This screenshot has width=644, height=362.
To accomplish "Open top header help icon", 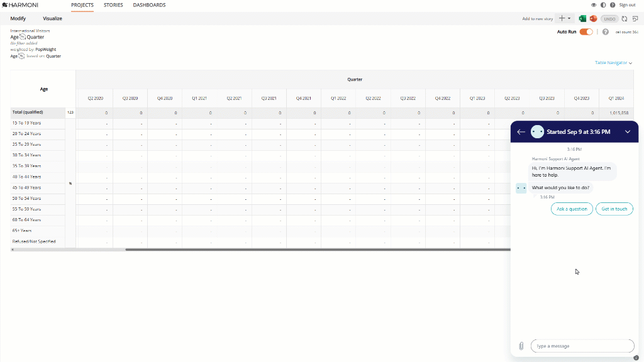I will click(613, 5).
